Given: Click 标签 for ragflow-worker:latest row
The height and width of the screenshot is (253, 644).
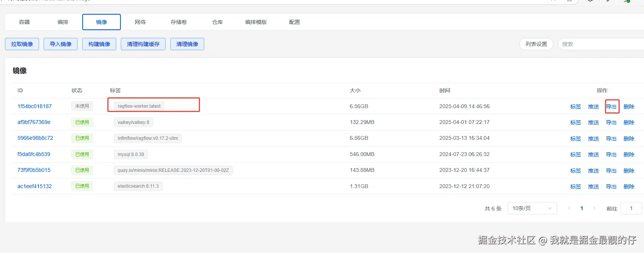Looking at the screenshot, I should 576,107.
